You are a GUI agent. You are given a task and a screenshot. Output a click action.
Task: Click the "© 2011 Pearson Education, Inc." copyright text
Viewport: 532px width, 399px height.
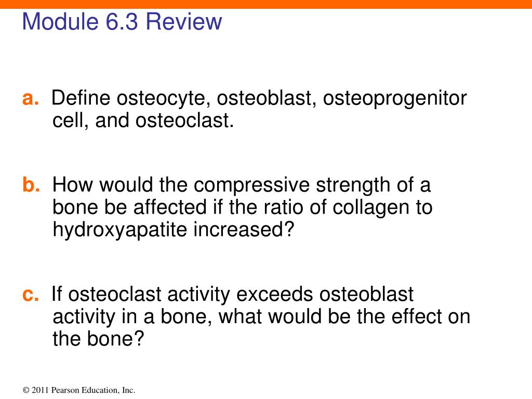pos(79,390)
